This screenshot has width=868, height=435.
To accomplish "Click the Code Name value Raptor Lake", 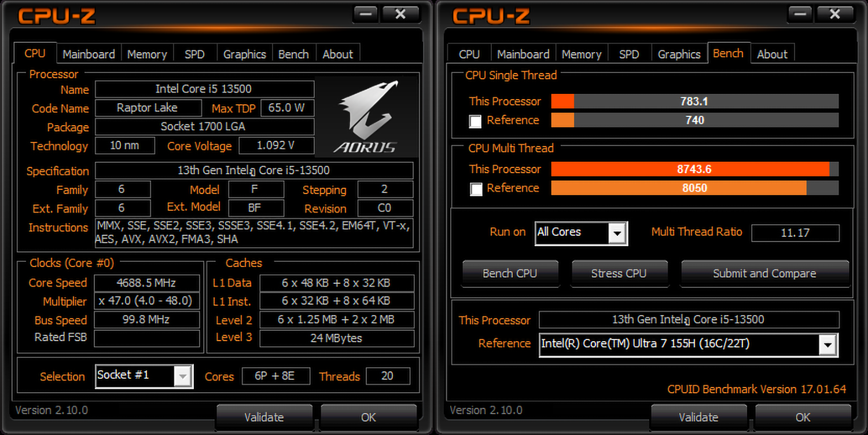I will (x=148, y=108).
